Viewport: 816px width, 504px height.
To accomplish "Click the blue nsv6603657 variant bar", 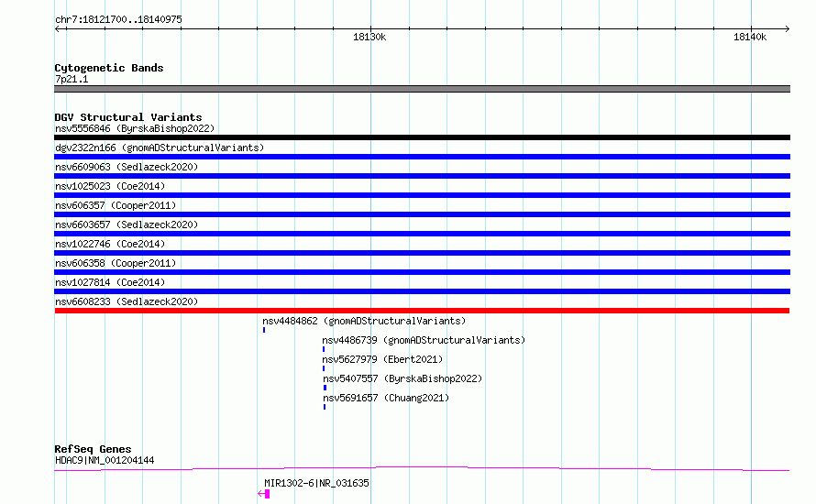I will (422, 234).
